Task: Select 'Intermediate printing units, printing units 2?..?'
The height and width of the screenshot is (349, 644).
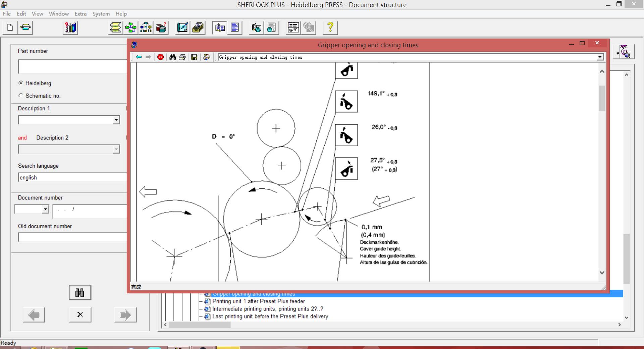Action: 268,309
